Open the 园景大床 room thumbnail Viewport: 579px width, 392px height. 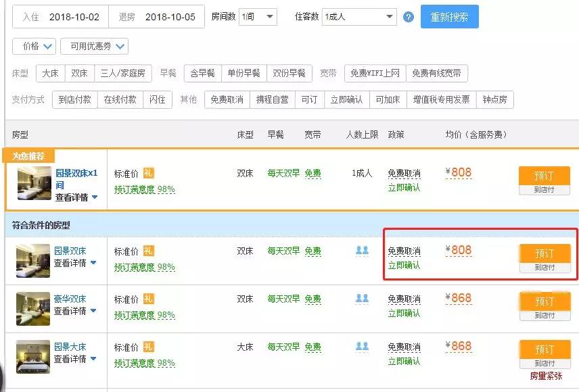pyautogui.click(x=33, y=357)
